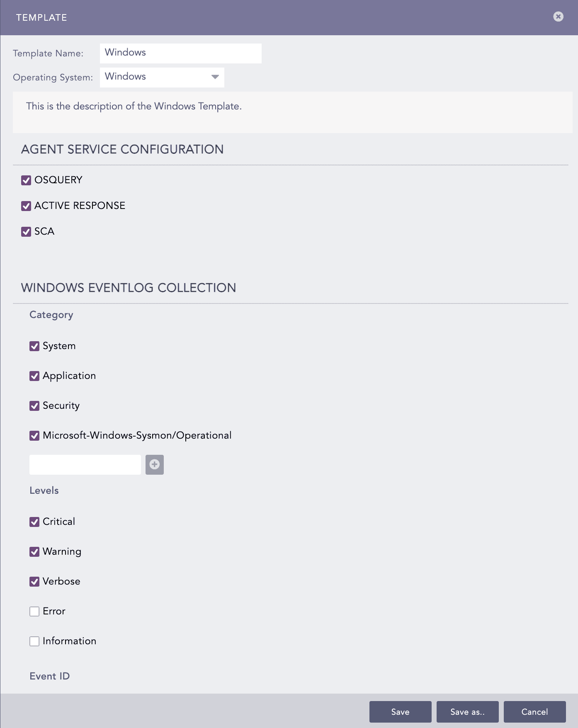Disable the ACTIVE RESPONSE checkbox
Image resolution: width=578 pixels, height=728 pixels.
pyautogui.click(x=26, y=206)
